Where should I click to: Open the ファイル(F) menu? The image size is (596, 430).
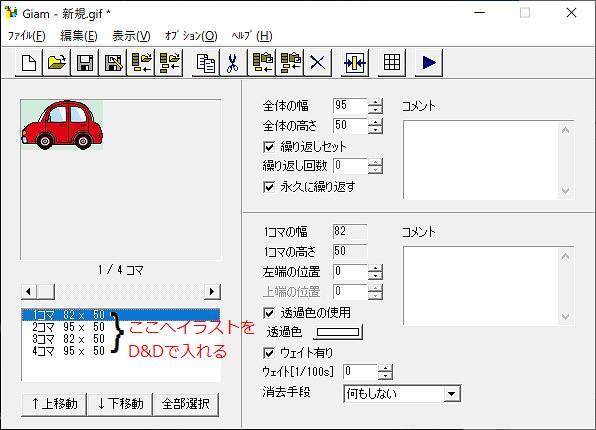27,36
